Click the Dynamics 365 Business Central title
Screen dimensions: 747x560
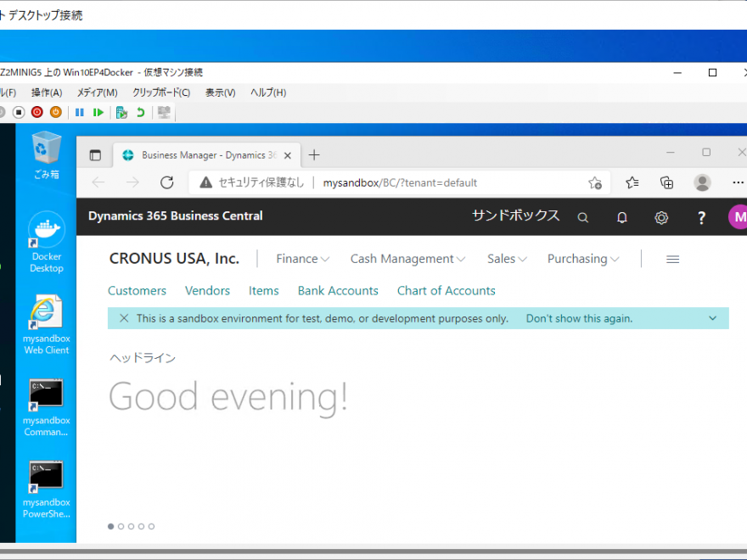176,216
